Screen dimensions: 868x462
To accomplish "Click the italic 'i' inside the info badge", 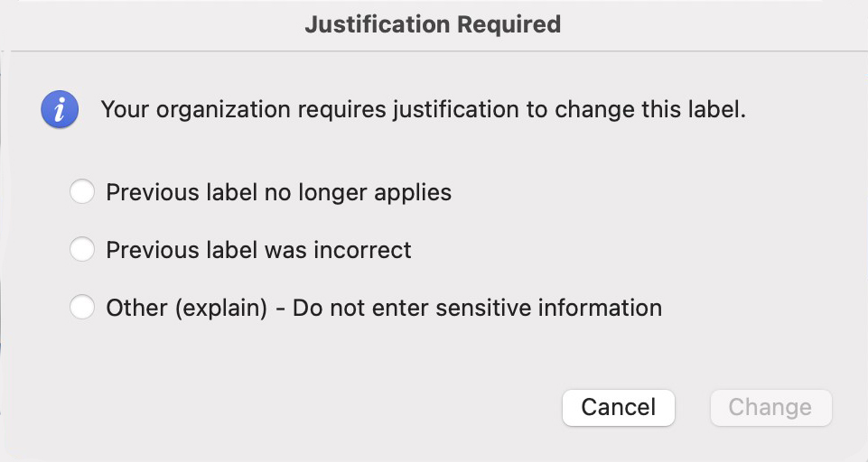I will [x=60, y=112].
